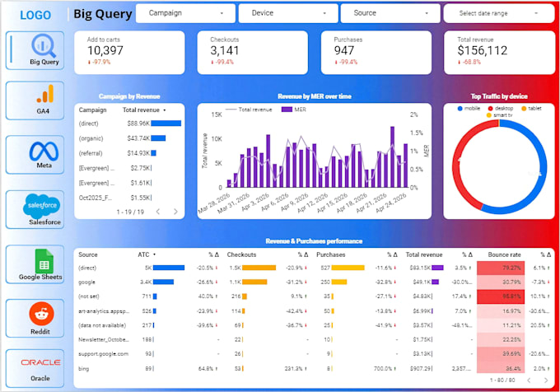The width and height of the screenshot is (560, 392).
Task: Select the google source row
Action: [x=315, y=282]
